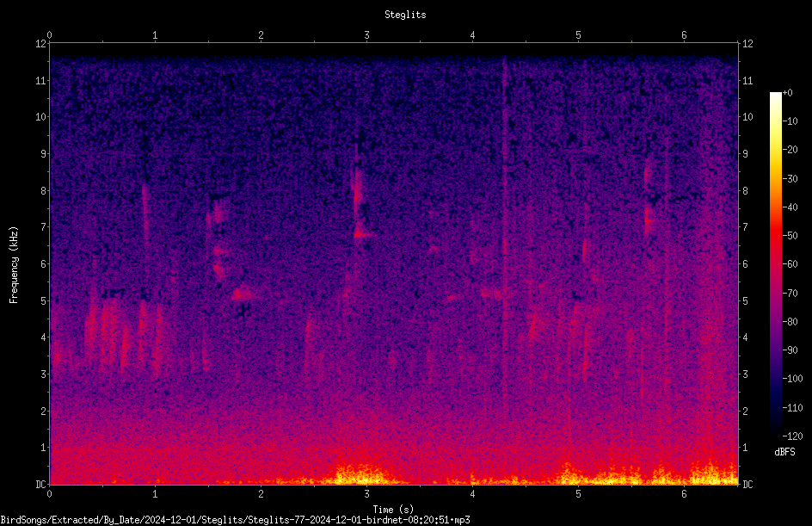Image resolution: width=812 pixels, height=526 pixels.
Task: Click the 5 second marker on the top axis
Action: [x=578, y=35]
